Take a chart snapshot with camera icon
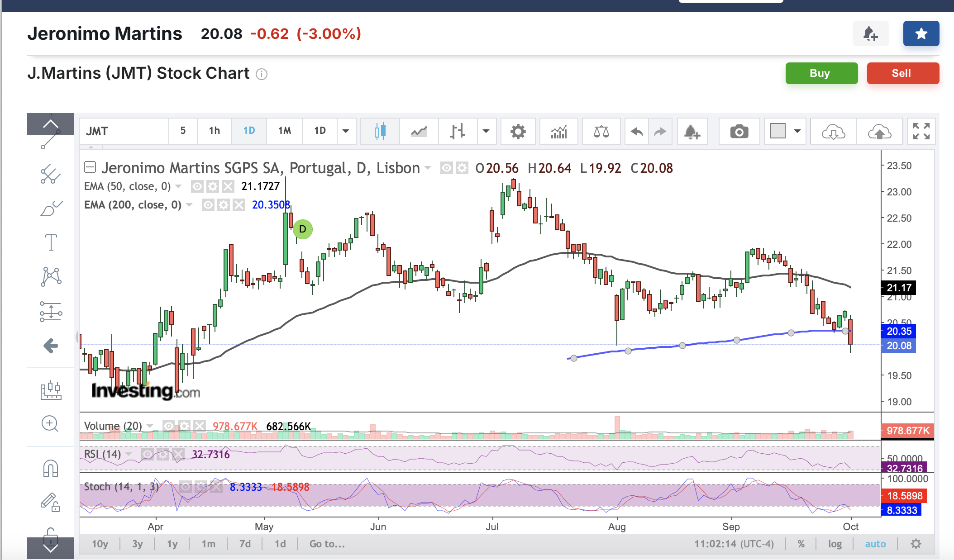954x560 pixels. pos(739,132)
